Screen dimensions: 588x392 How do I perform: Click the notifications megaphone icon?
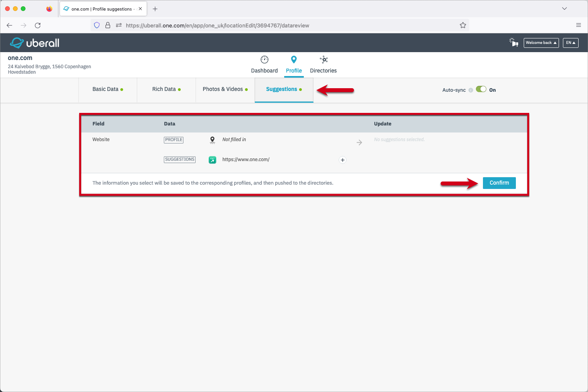tap(514, 42)
